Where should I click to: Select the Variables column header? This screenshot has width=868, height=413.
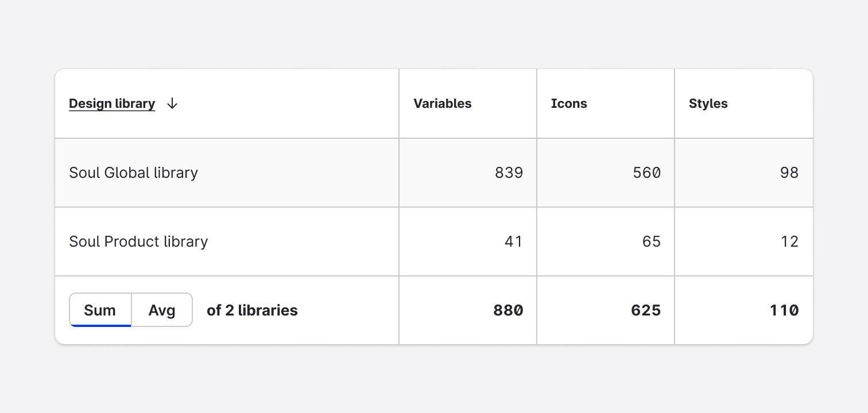click(x=443, y=104)
